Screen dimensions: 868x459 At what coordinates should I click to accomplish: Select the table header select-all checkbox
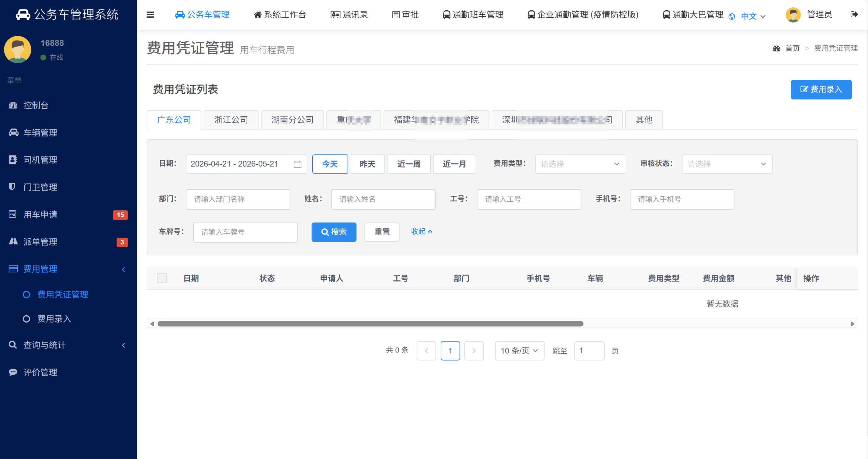pos(162,278)
